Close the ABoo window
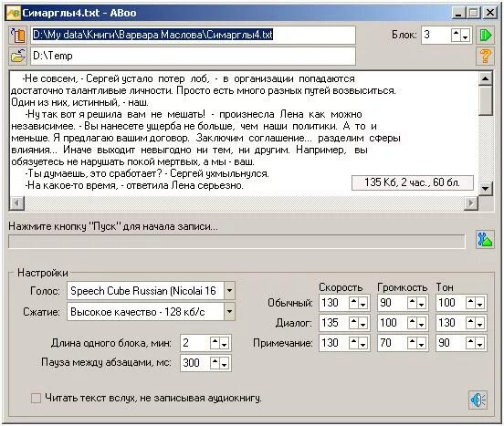The width and height of the screenshot is (504, 426). (490, 13)
